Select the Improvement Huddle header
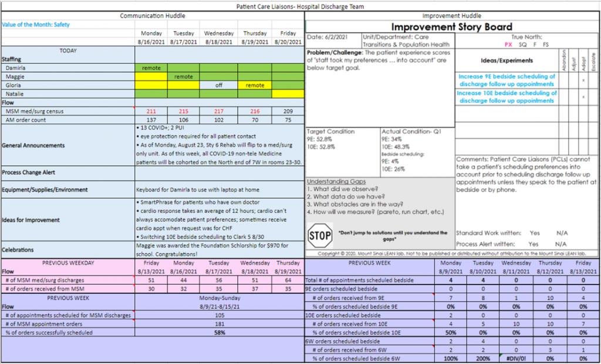Viewport: 601px width, 364px height. pos(451,16)
